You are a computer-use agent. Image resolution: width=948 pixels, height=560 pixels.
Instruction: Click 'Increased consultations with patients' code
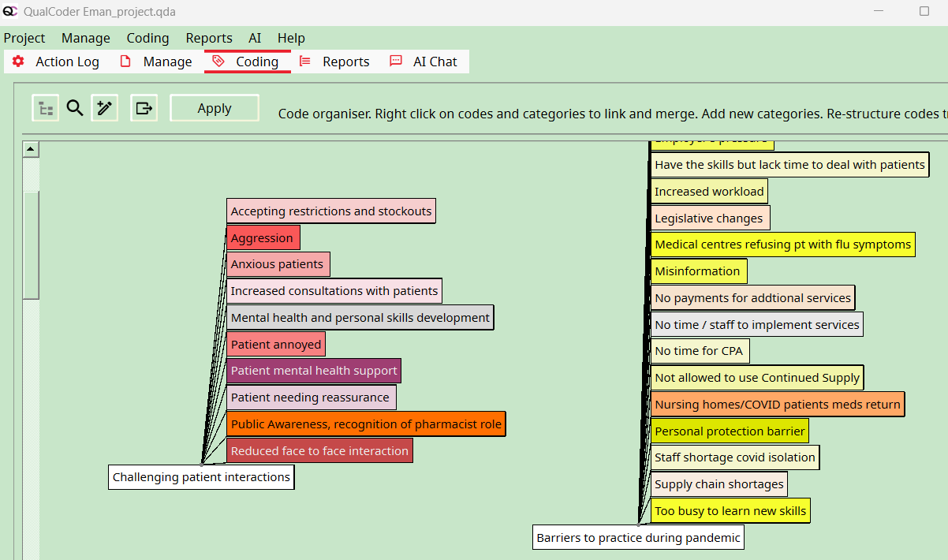(334, 291)
